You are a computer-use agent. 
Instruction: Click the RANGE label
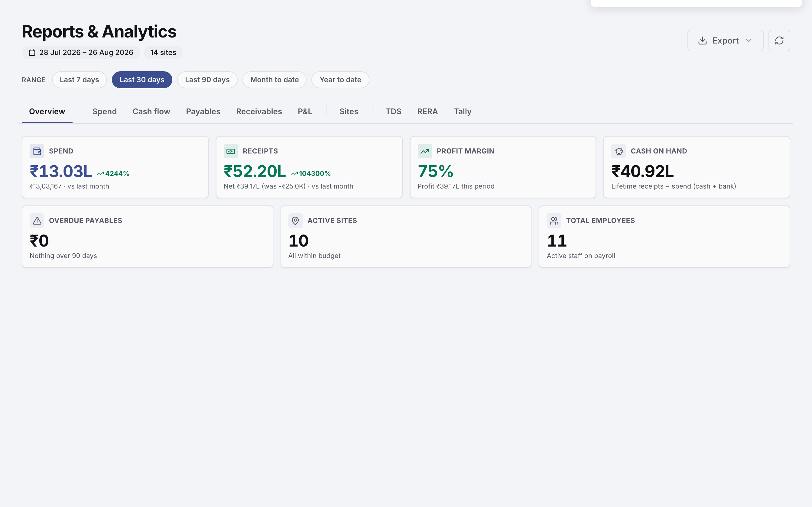coord(34,80)
